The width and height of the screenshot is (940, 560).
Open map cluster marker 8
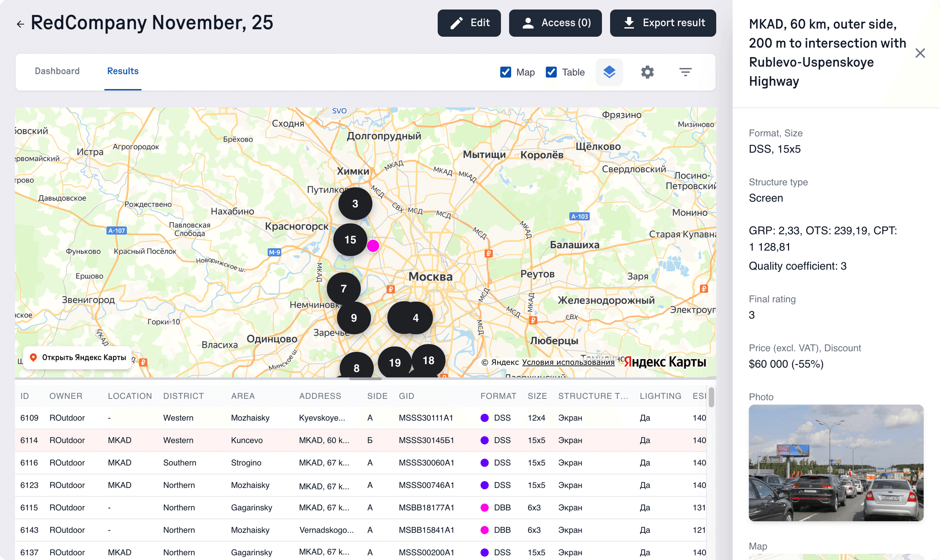point(356,367)
